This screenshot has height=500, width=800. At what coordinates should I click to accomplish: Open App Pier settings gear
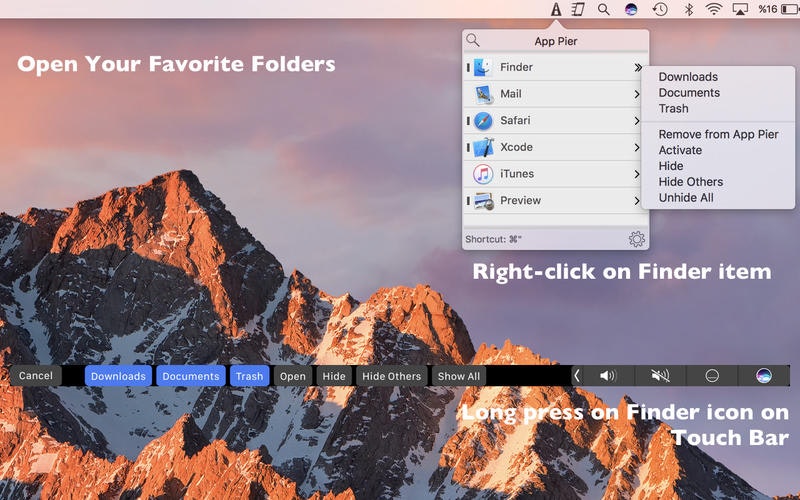point(636,239)
